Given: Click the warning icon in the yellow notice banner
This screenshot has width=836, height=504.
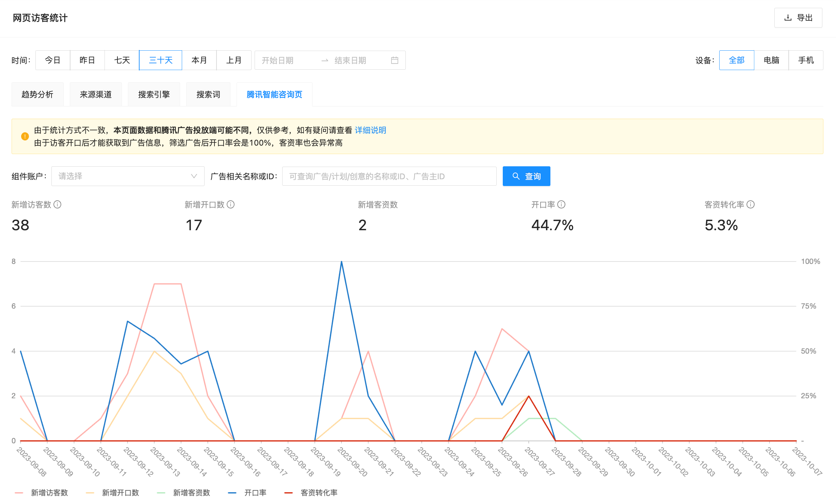Looking at the screenshot, I should point(24,136).
